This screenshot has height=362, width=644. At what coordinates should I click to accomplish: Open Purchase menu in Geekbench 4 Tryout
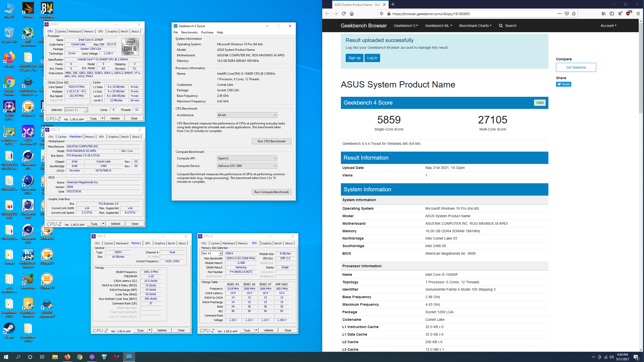(x=207, y=32)
